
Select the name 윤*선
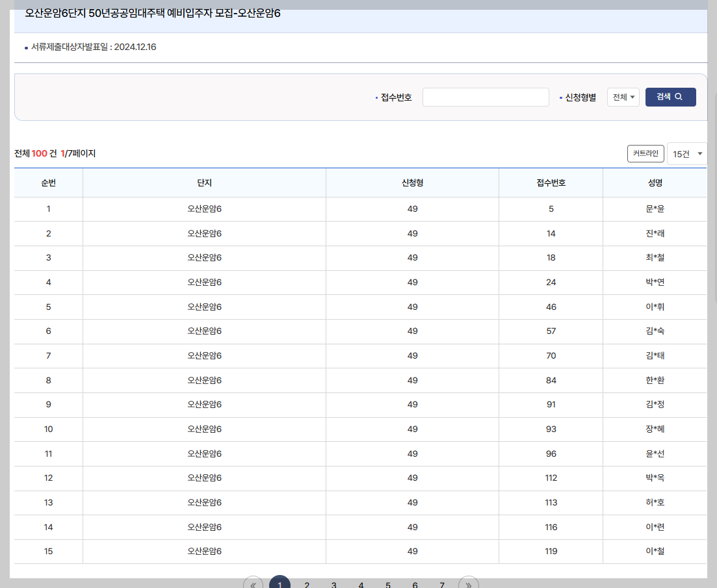(x=655, y=454)
